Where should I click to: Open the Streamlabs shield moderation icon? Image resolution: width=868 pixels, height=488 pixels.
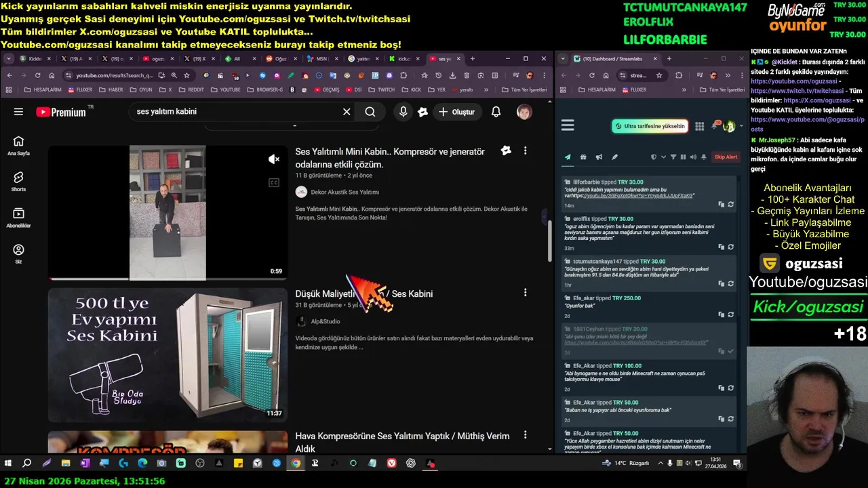pyautogui.click(x=654, y=157)
